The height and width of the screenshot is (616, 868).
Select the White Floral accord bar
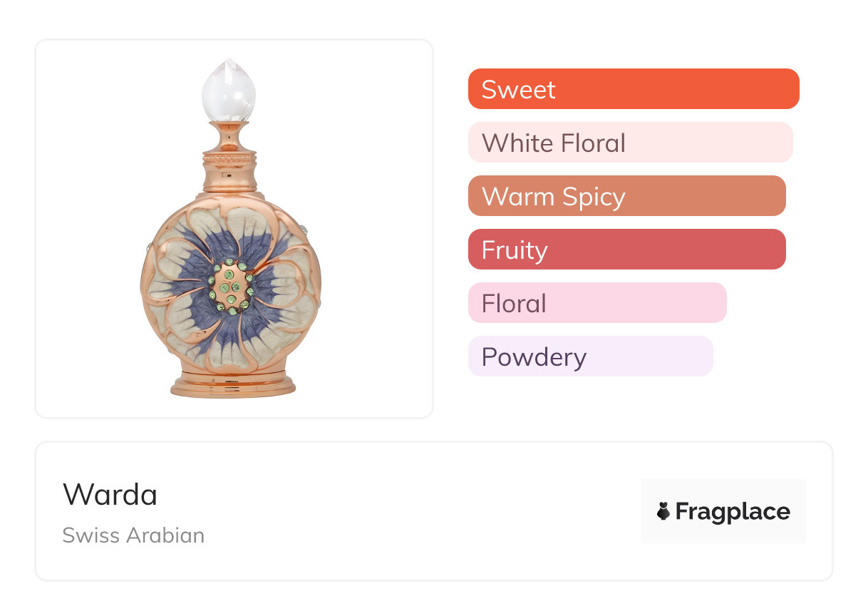(631, 143)
